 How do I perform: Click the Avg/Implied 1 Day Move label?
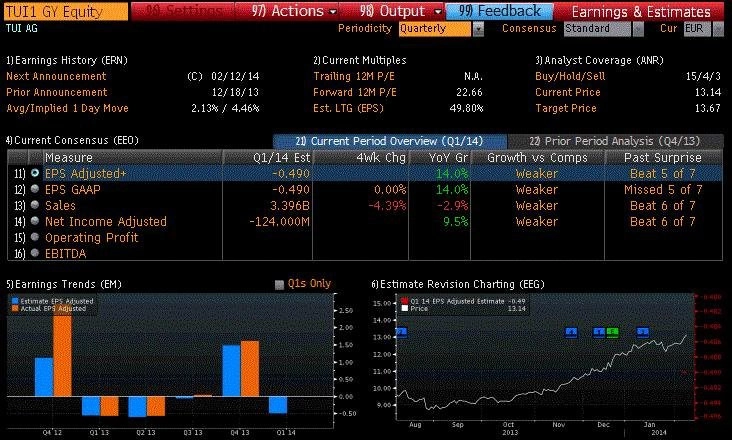coord(67,108)
